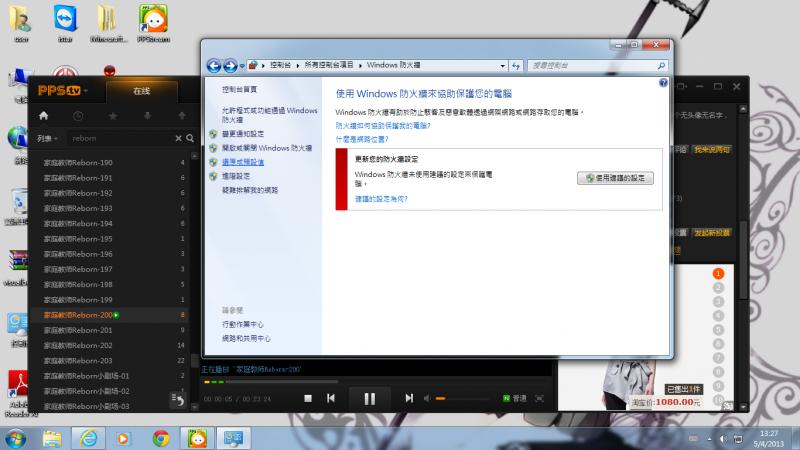800x450 pixels.
Task: Open recent pages dropdown beside forward arrow
Action: 242,66
